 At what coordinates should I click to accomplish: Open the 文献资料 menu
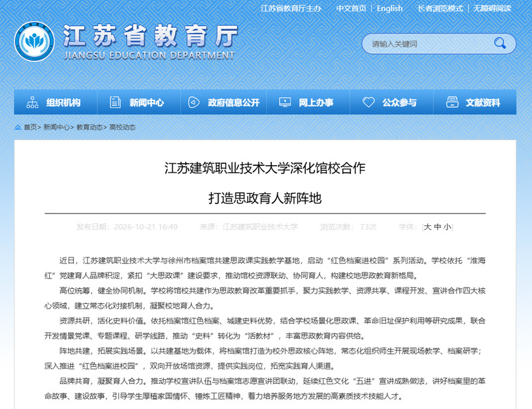475,102
